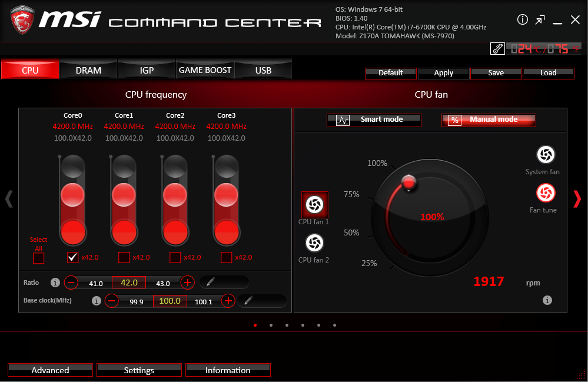The image size is (588, 382).
Task: Switch to the DRAM tab
Action: point(88,70)
